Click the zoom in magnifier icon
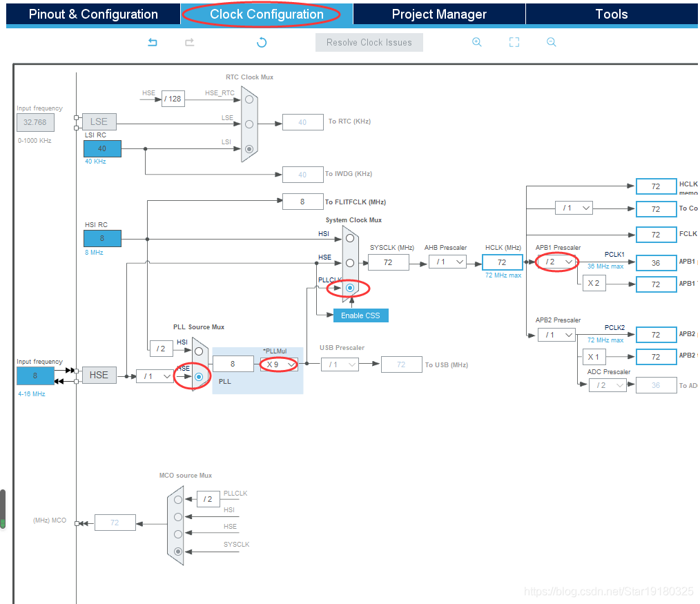Viewport: 700px width, 604px height. tap(476, 42)
